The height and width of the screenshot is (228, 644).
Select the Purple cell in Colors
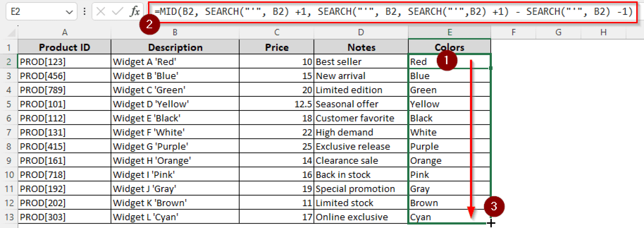[449, 146]
